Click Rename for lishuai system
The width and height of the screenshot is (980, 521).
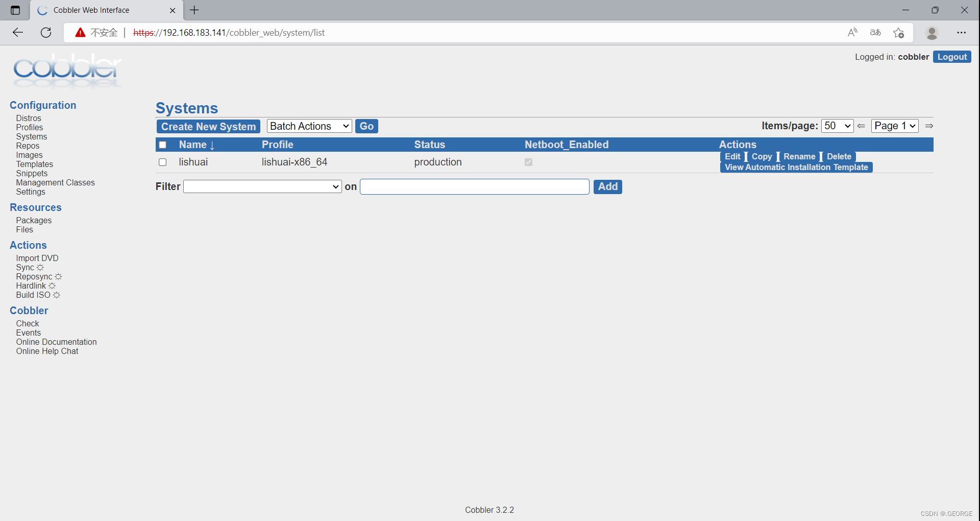pyautogui.click(x=799, y=156)
